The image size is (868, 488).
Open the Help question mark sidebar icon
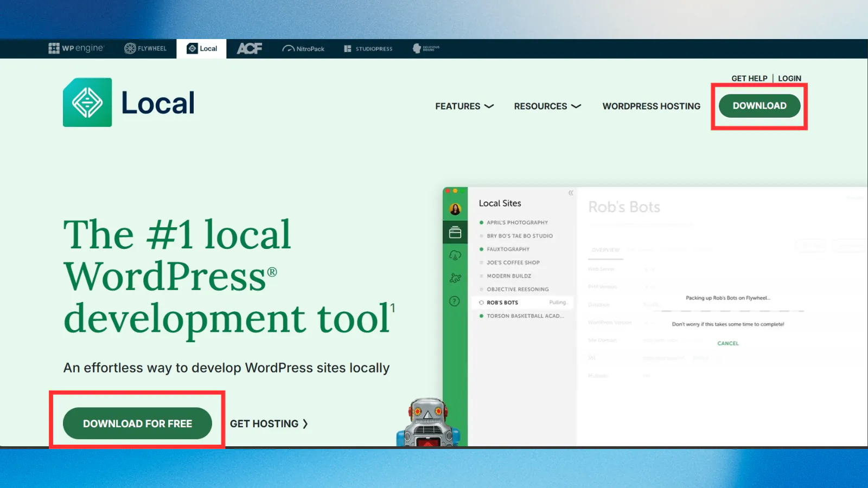[x=455, y=301]
